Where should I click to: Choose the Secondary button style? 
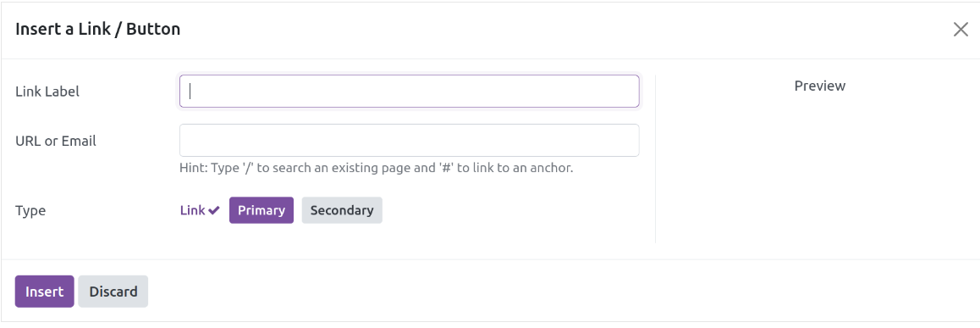[342, 210]
